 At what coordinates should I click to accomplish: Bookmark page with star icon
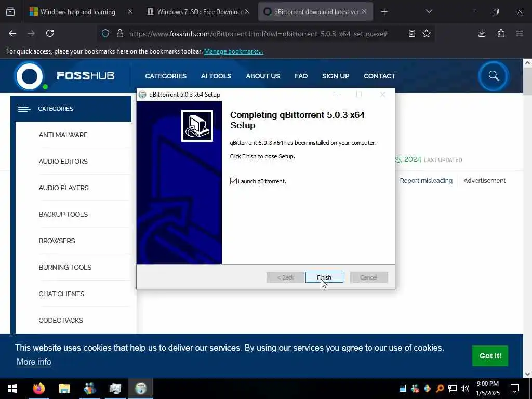(427, 33)
